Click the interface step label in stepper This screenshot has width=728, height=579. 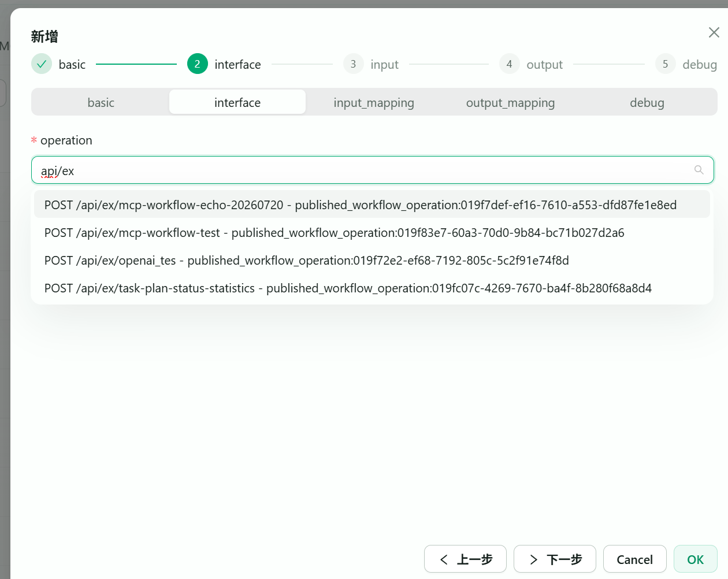pyautogui.click(x=237, y=64)
